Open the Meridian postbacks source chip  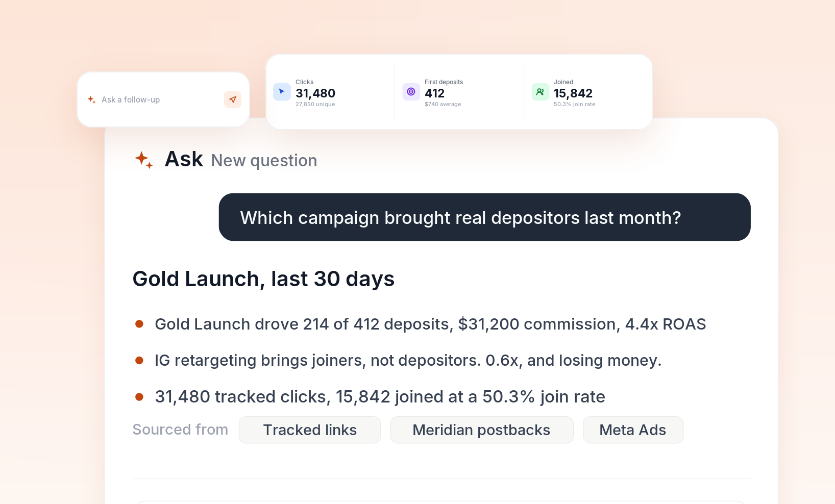481,430
